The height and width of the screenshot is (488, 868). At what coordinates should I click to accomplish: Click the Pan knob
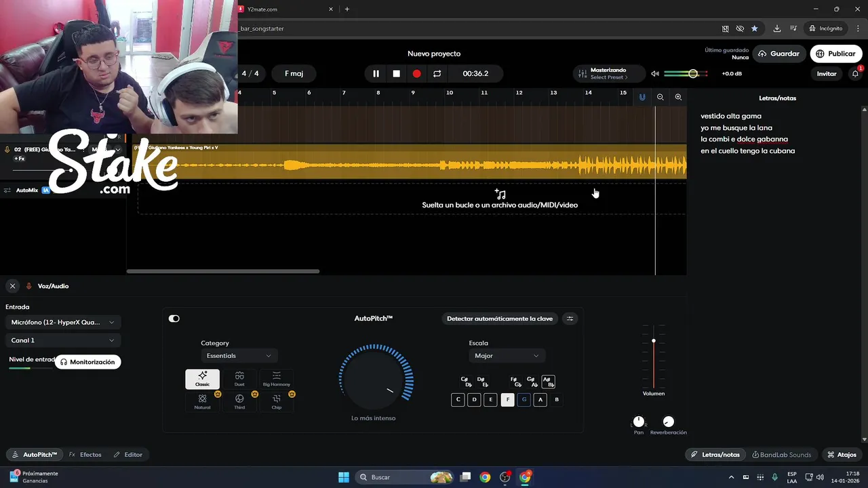pos(639,422)
